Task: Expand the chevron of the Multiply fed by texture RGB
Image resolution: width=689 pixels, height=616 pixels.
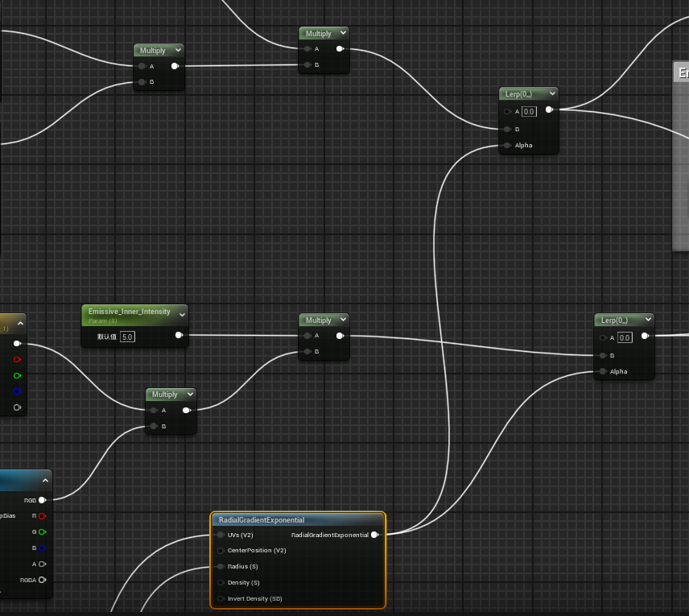Action: tap(190, 394)
